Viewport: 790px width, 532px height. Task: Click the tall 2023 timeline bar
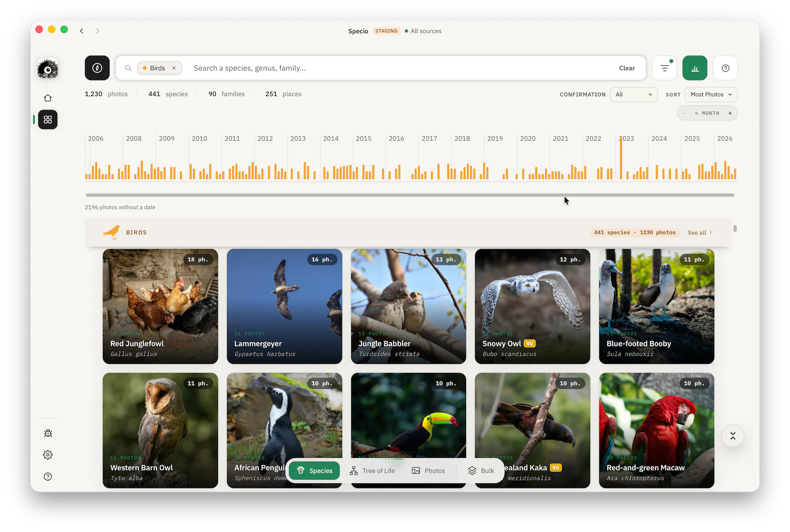coord(621,158)
